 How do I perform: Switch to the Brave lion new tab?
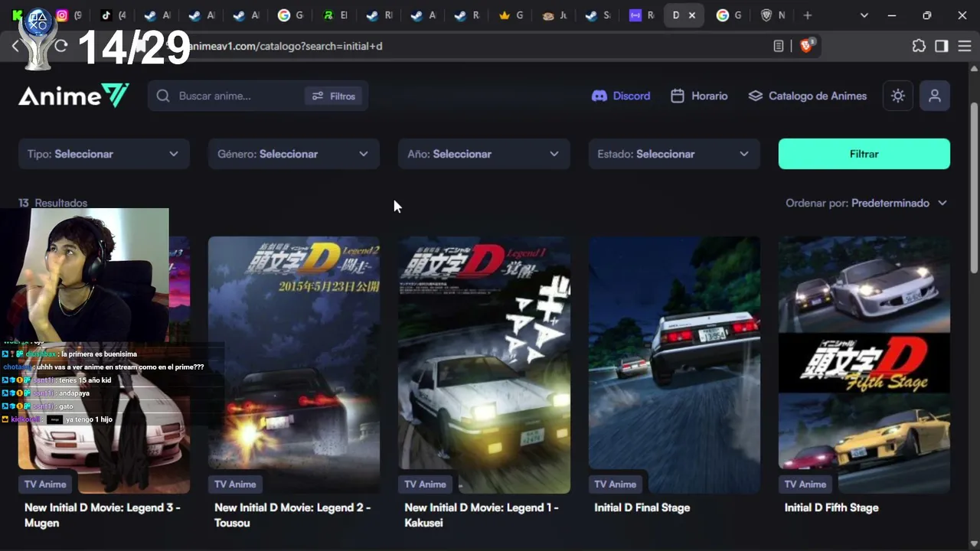[x=773, y=15]
